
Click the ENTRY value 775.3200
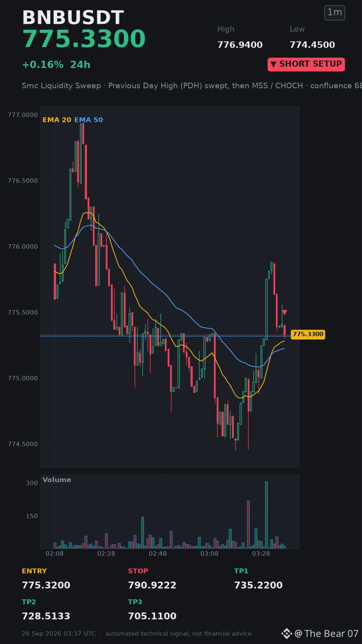tap(46, 585)
